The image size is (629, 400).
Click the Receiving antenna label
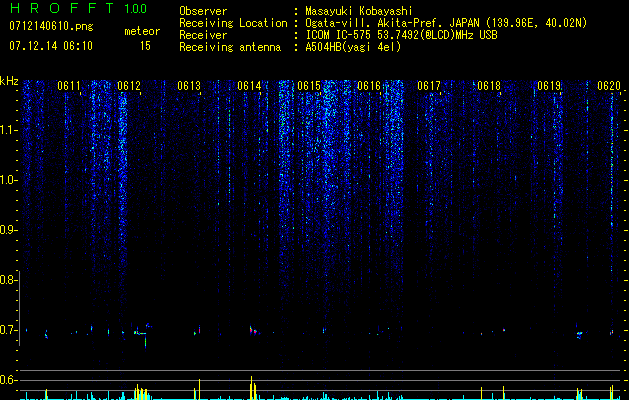click(230, 47)
